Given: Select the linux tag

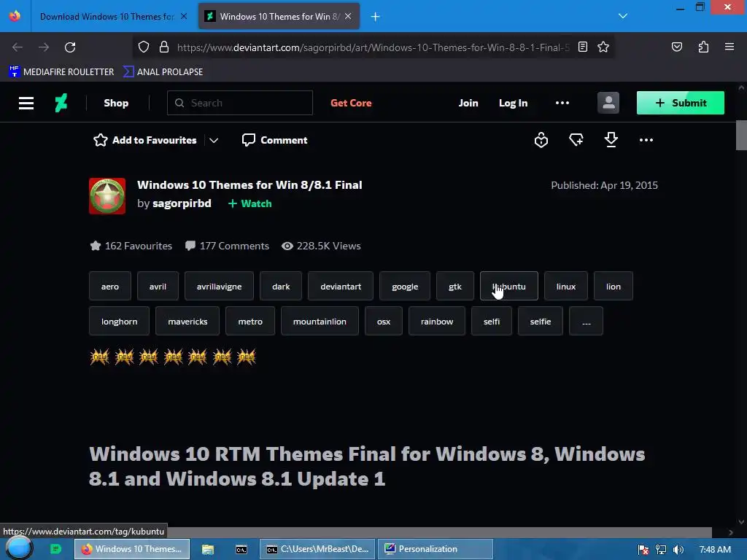Looking at the screenshot, I should (x=566, y=286).
